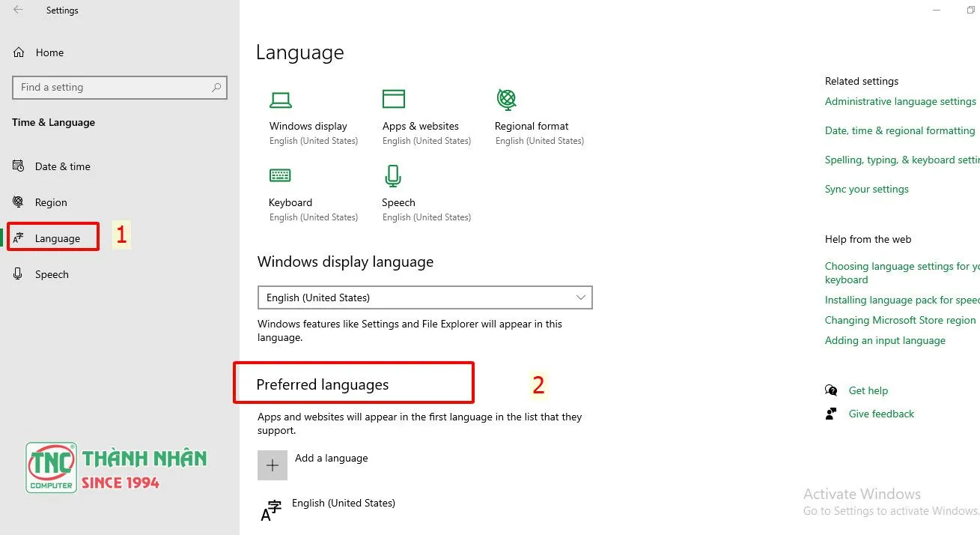Click the search magnifier in Find a setting
This screenshot has width=980, height=535.
(216, 87)
